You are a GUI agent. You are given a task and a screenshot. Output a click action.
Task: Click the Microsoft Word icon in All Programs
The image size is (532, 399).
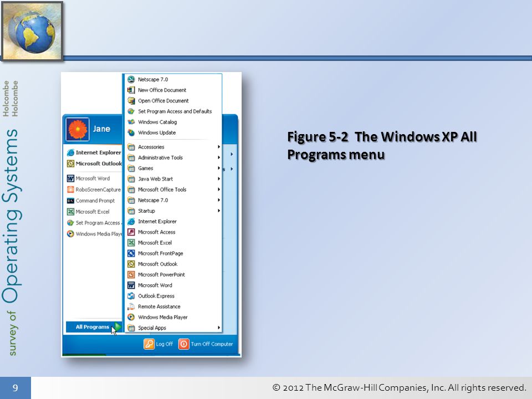pyautogui.click(x=131, y=285)
